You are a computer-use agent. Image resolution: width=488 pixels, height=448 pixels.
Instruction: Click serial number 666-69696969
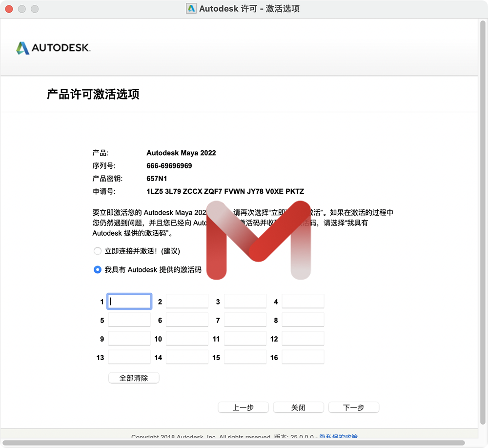169,165
